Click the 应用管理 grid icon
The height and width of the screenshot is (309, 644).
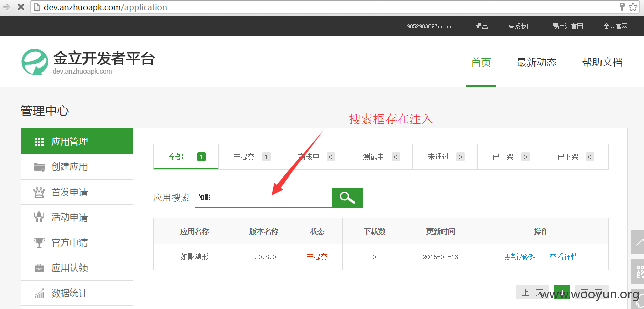[x=39, y=142]
